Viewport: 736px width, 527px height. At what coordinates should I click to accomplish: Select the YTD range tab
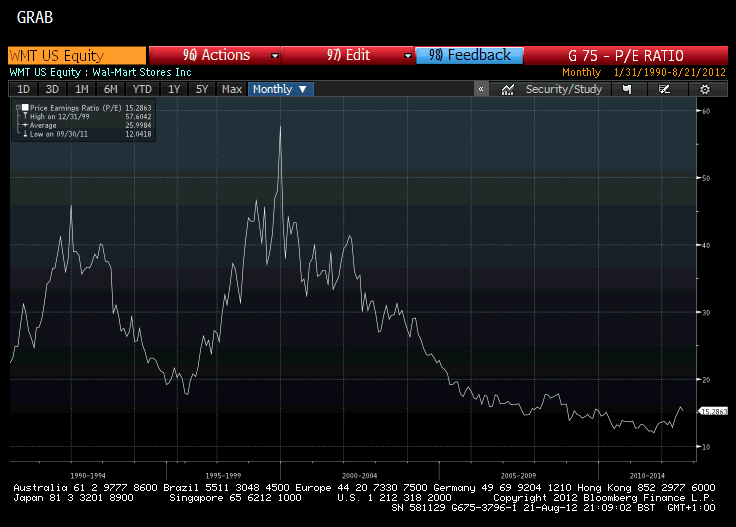pyautogui.click(x=142, y=89)
